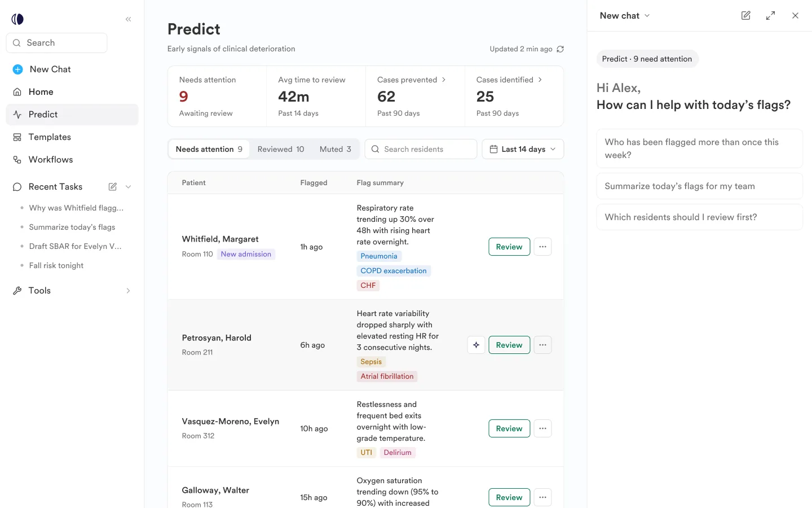Open the New chat title dropdown

pos(625,16)
